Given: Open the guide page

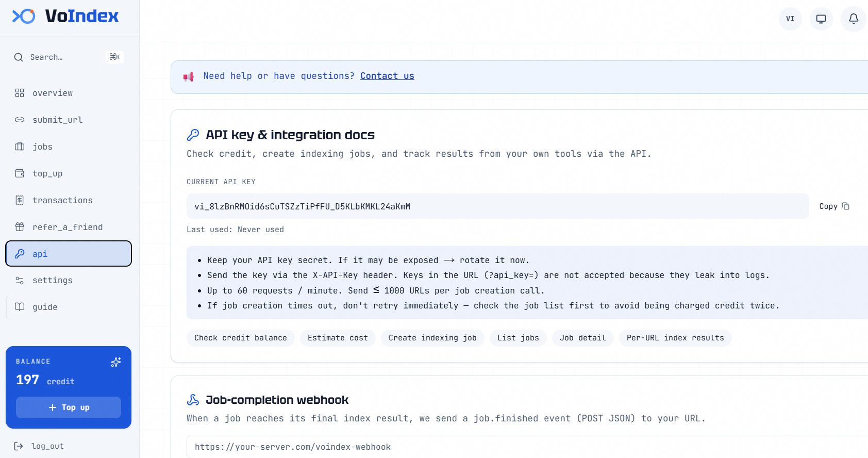Looking at the screenshot, I should [69, 307].
